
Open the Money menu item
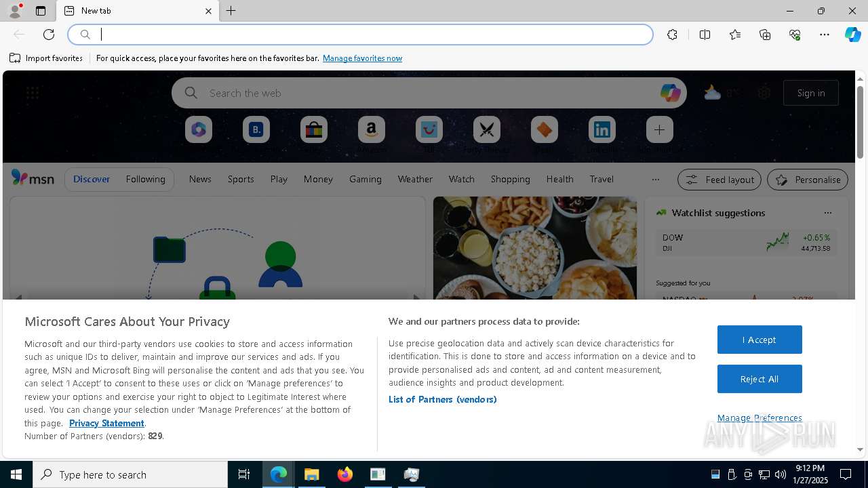(x=318, y=179)
